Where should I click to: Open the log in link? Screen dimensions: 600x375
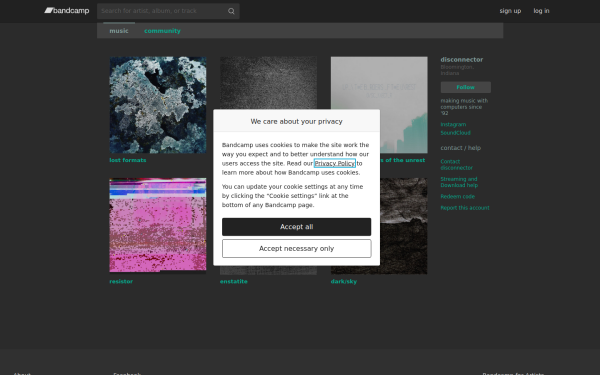541,11
